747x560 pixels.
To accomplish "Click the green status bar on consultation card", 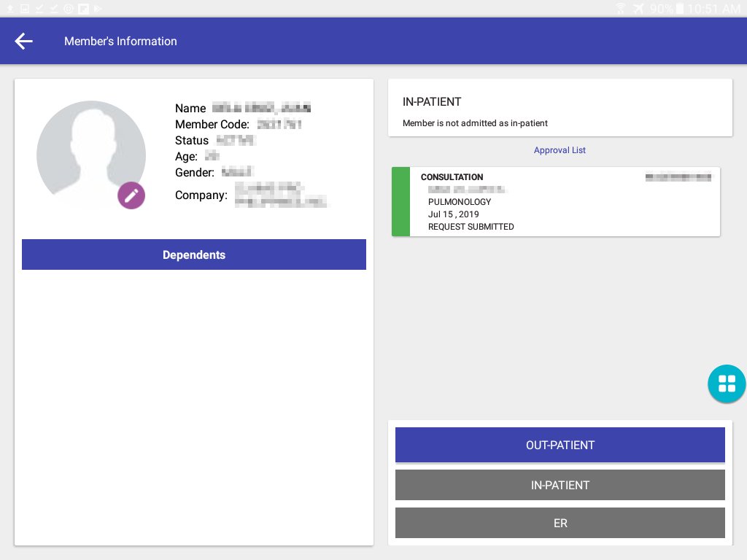I will click(x=400, y=202).
